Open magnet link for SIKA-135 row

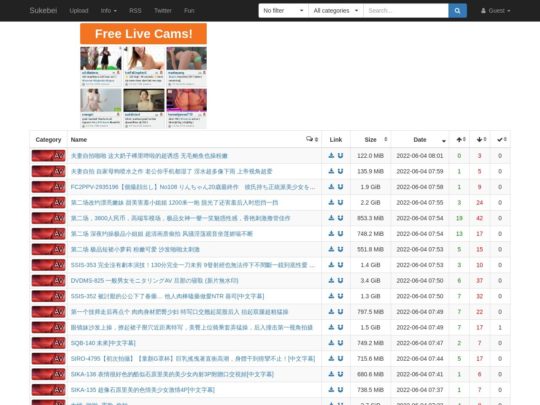coord(340,390)
